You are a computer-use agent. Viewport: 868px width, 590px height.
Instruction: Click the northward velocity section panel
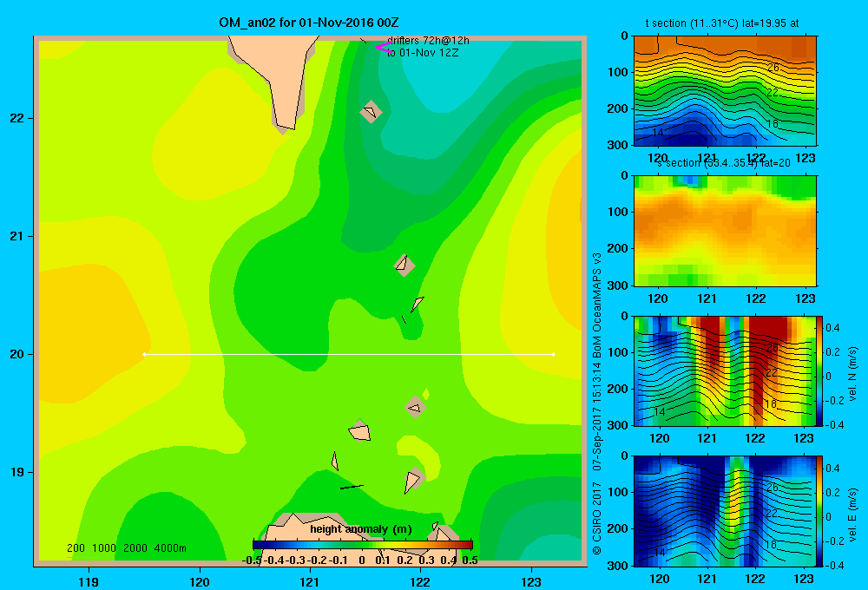click(x=725, y=370)
